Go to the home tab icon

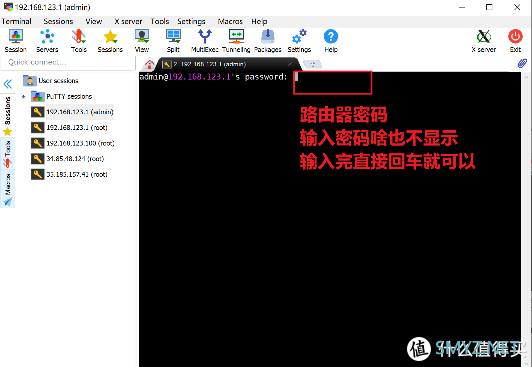149,64
